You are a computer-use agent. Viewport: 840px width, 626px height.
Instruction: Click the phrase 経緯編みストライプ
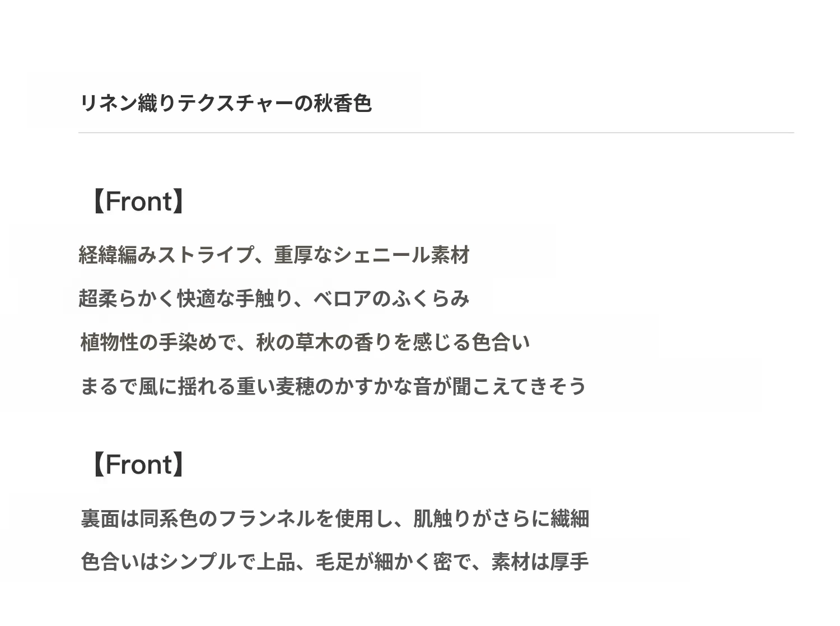[166, 255]
